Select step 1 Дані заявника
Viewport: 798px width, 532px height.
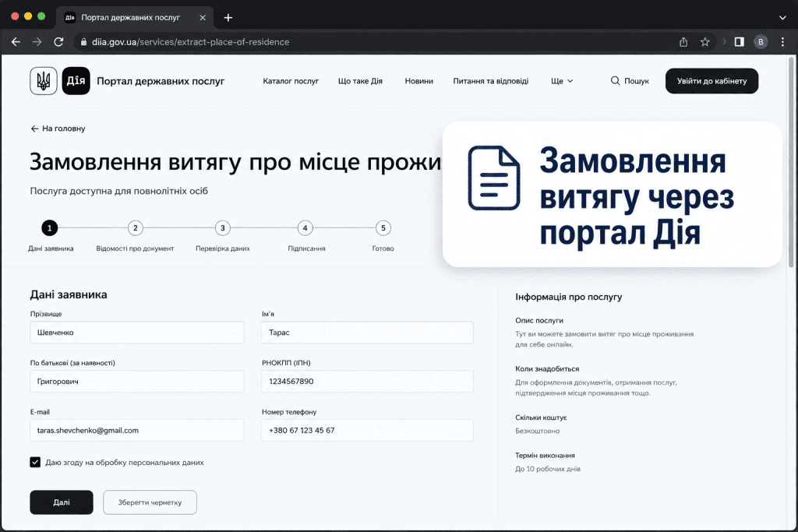coord(49,228)
